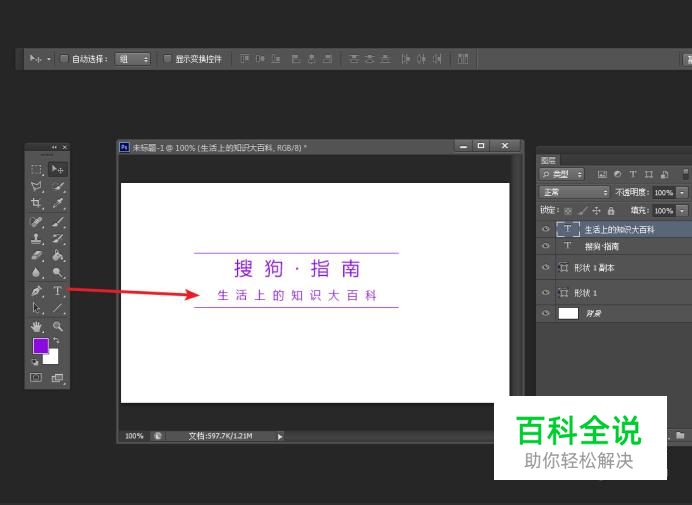This screenshot has height=505, width=692.
Task: Click the Auto-Align Layers icon
Action: click(463, 59)
